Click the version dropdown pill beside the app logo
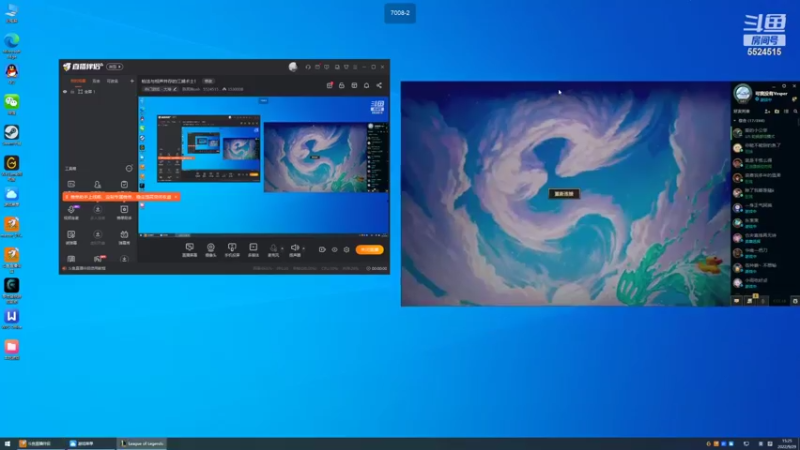The image size is (800, 450). (115, 67)
